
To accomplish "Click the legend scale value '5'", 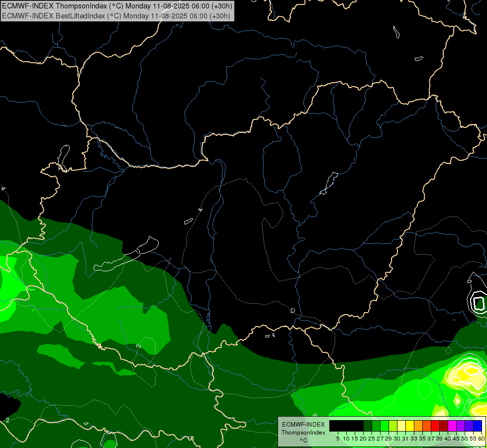I will point(338,439).
